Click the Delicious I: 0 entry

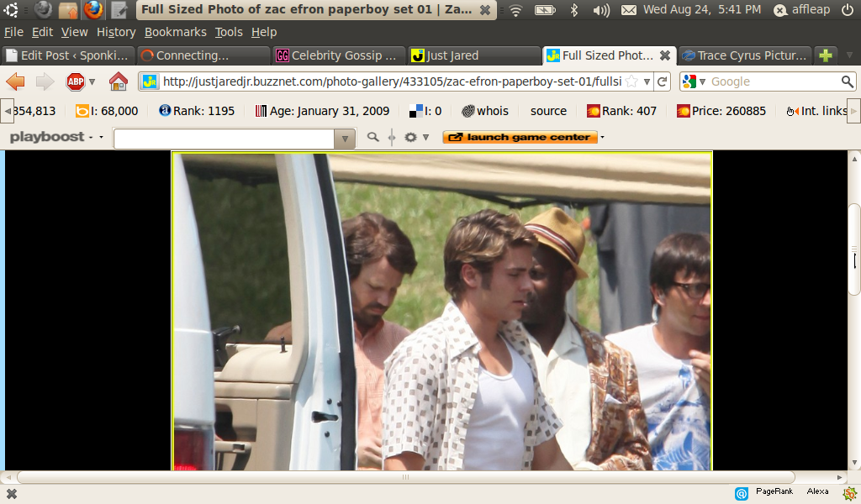click(425, 111)
